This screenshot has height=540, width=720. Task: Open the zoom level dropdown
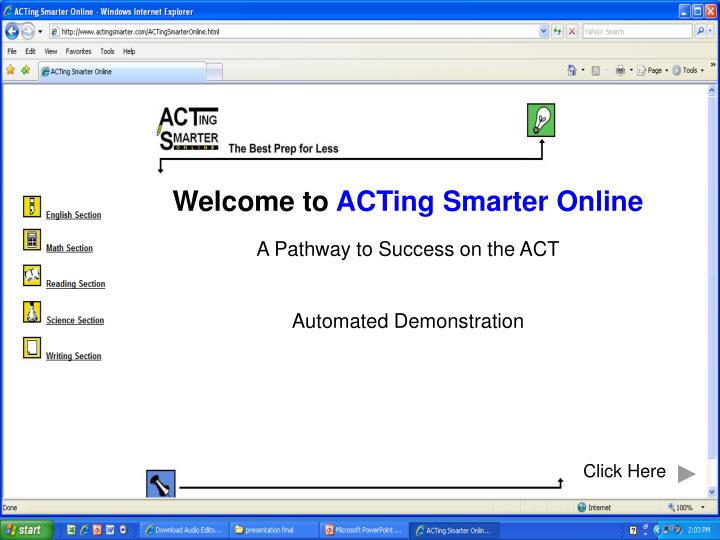click(x=703, y=507)
